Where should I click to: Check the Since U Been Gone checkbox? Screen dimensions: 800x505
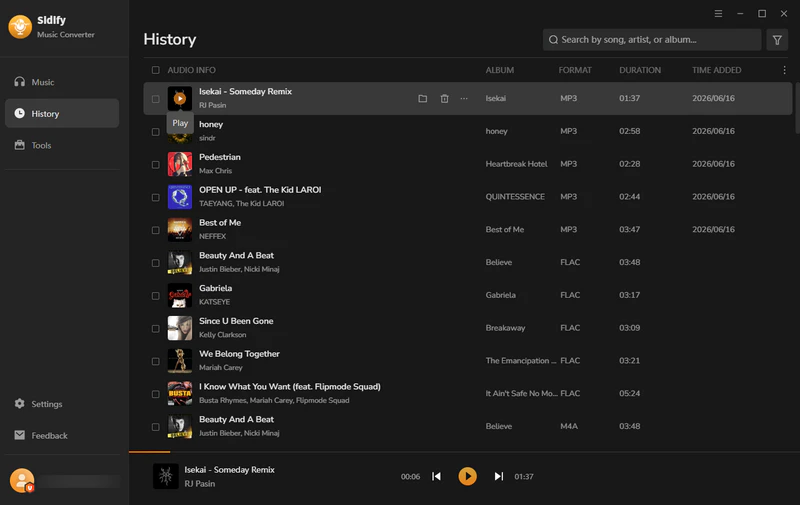click(x=156, y=329)
